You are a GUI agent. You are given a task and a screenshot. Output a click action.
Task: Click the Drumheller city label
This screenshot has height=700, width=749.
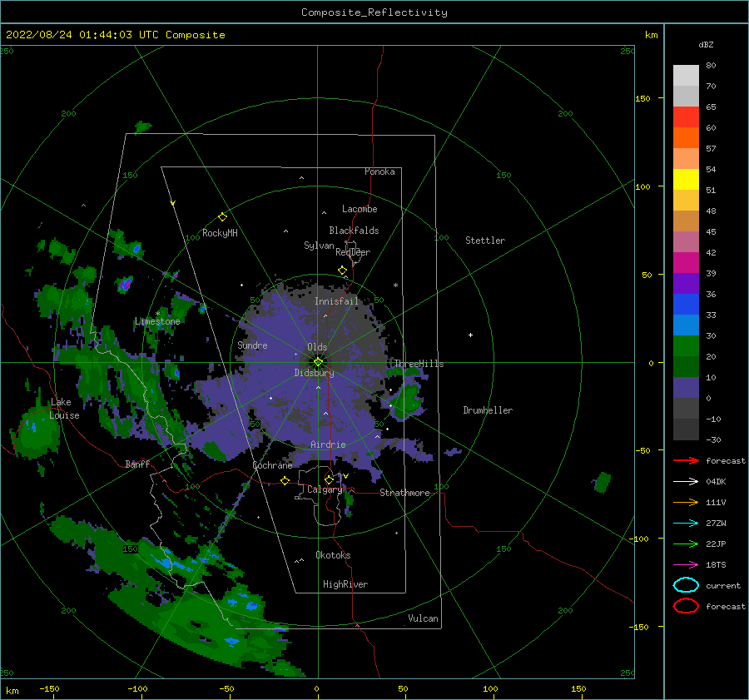coord(488,410)
